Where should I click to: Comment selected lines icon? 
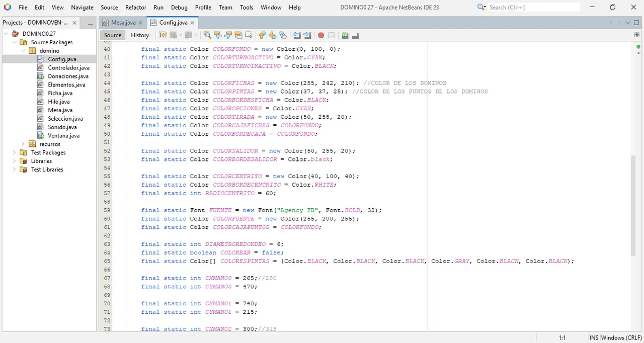pos(345,35)
